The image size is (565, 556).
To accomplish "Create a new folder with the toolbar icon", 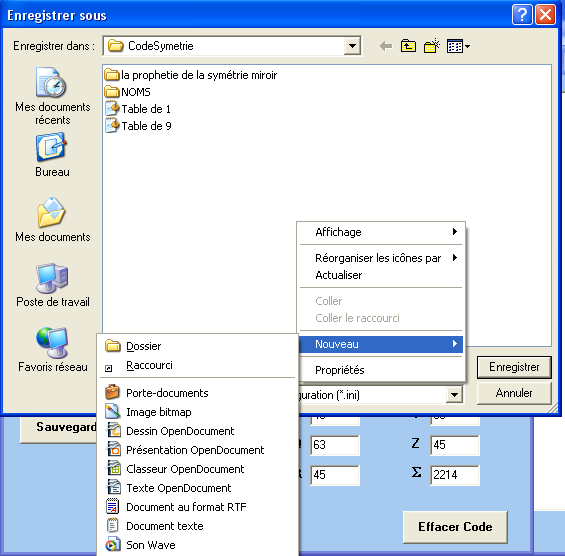I will [x=432, y=46].
